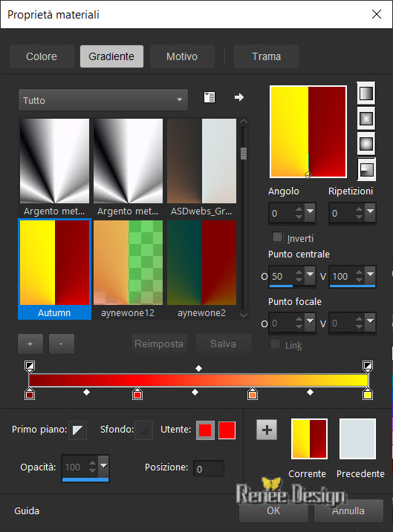Toggle the Link checkbox
Screen dimensions: 393x532
pyautogui.click(x=275, y=344)
